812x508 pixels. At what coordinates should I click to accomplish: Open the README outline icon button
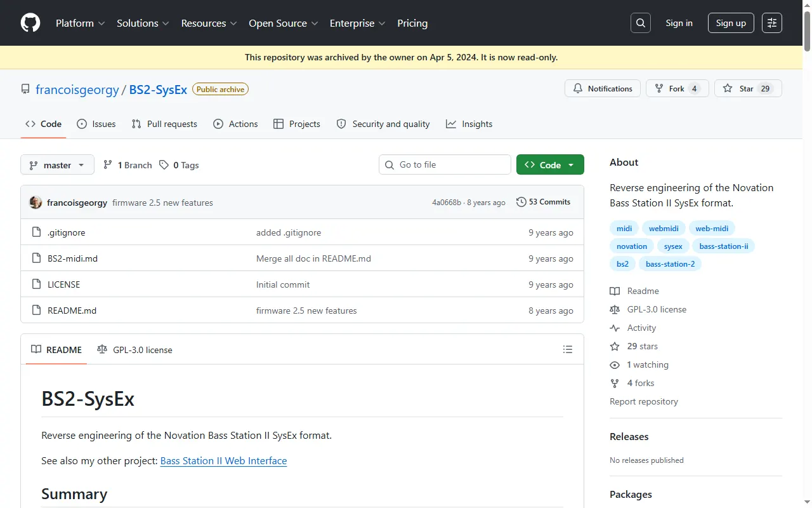(568, 350)
